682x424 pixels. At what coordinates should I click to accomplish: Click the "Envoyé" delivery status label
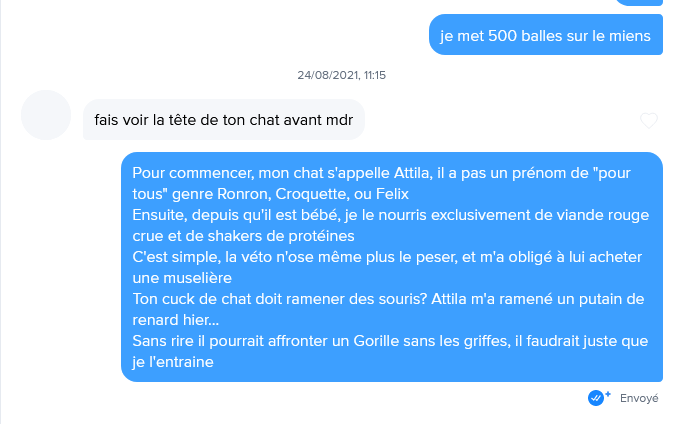coord(639,398)
